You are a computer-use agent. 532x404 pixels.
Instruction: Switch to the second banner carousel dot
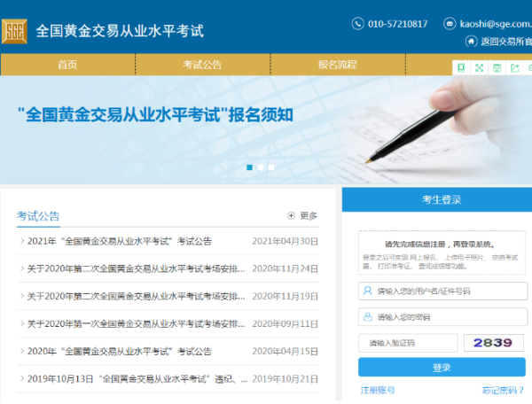(x=261, y=167)
